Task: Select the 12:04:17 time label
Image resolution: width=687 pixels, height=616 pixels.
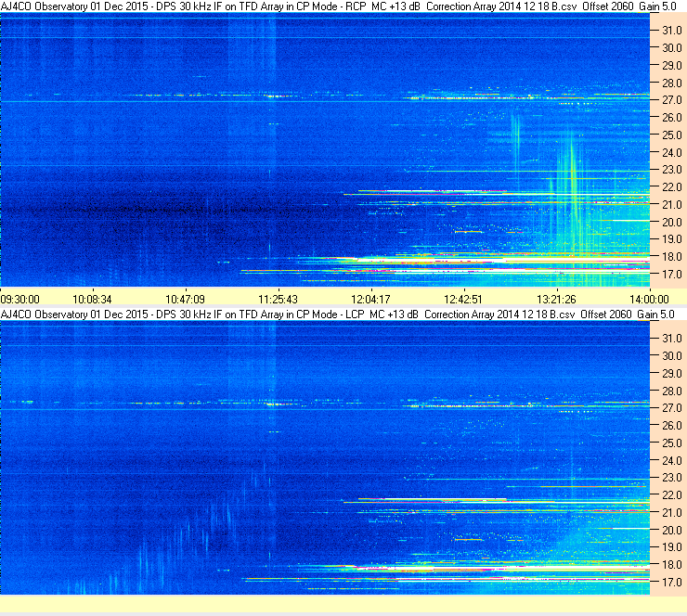Action: tap(370, 300)
